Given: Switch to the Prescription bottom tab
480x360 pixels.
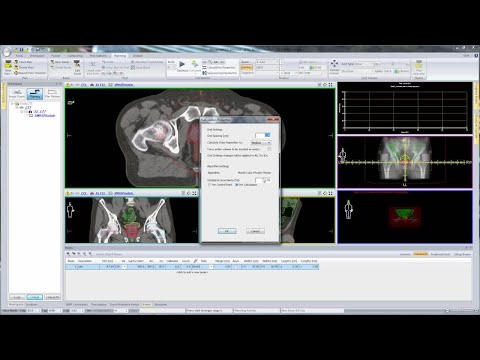Looking at the screenshot, I should tap(99, 304).
